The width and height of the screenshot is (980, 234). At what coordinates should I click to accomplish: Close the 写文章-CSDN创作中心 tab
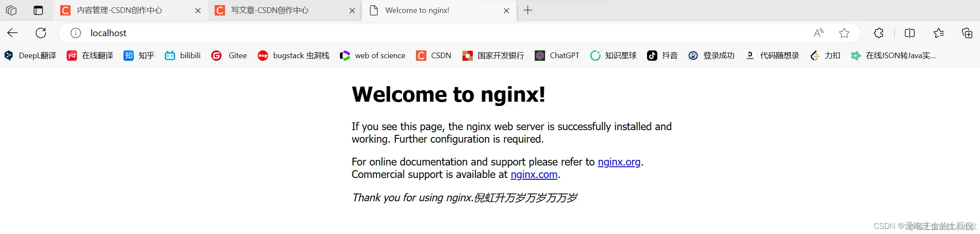coord(352,11)
